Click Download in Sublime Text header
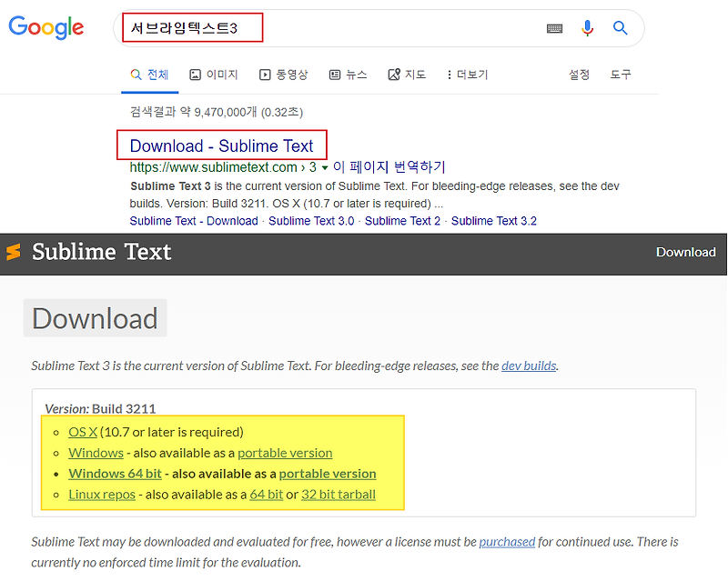 (685, 252)
